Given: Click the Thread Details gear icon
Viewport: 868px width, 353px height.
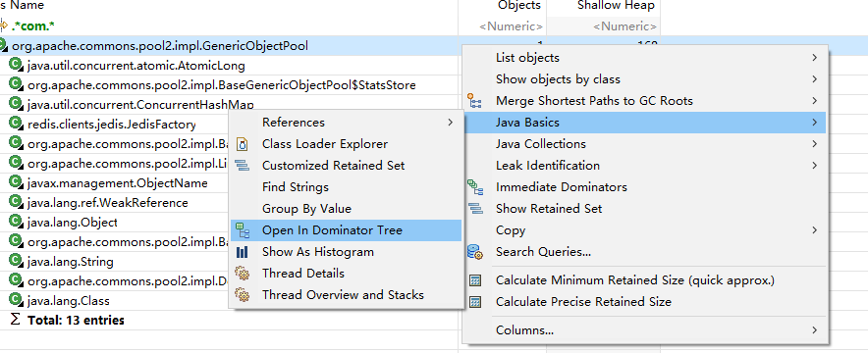Looking at the screenshot, I should [242, 274].
